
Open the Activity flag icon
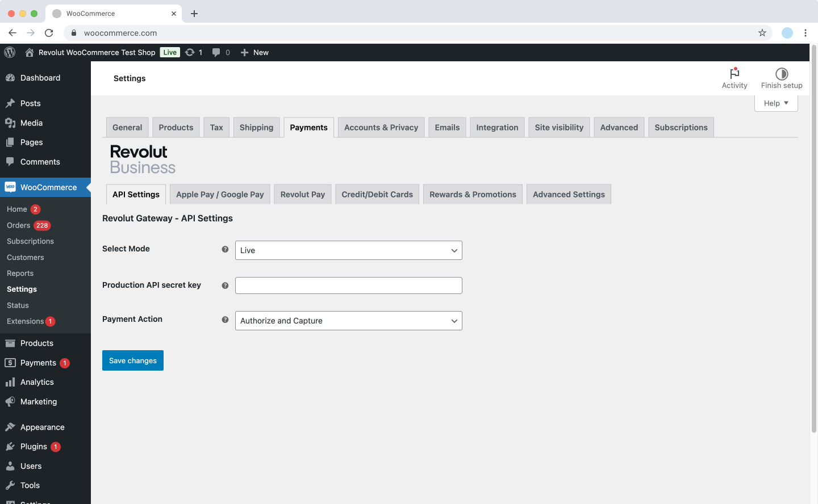point(734,73)
